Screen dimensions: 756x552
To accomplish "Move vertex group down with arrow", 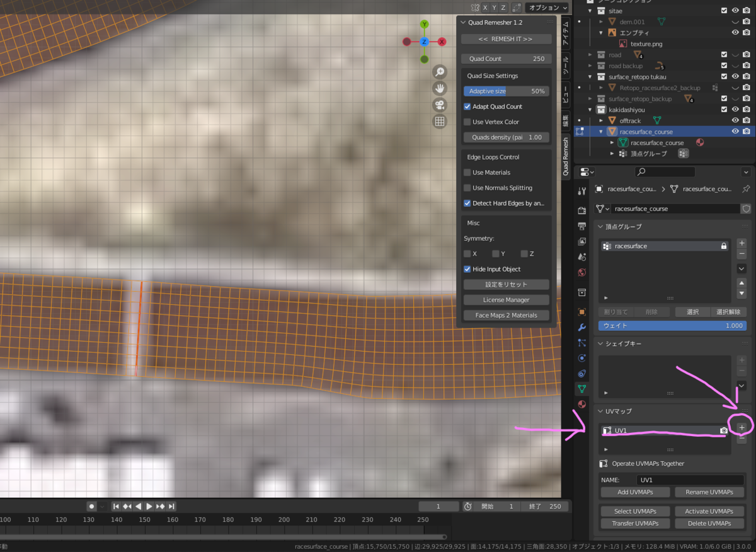I will pos(742,294).
